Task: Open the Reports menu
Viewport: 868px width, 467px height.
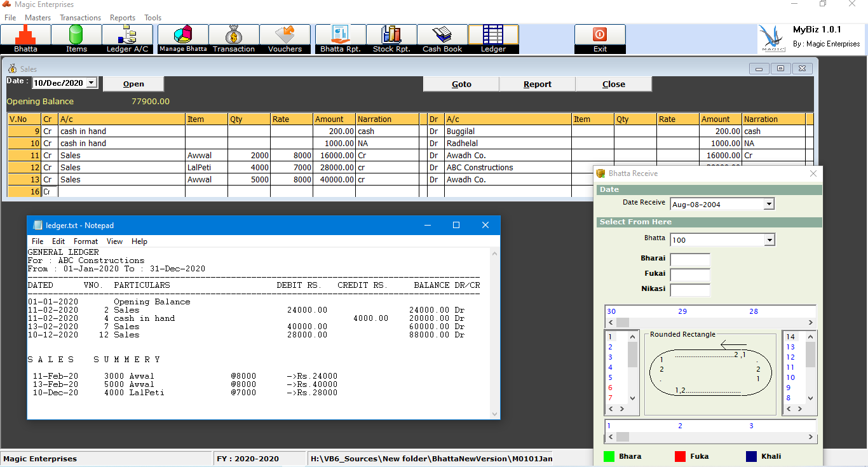Action: [122, 18]
